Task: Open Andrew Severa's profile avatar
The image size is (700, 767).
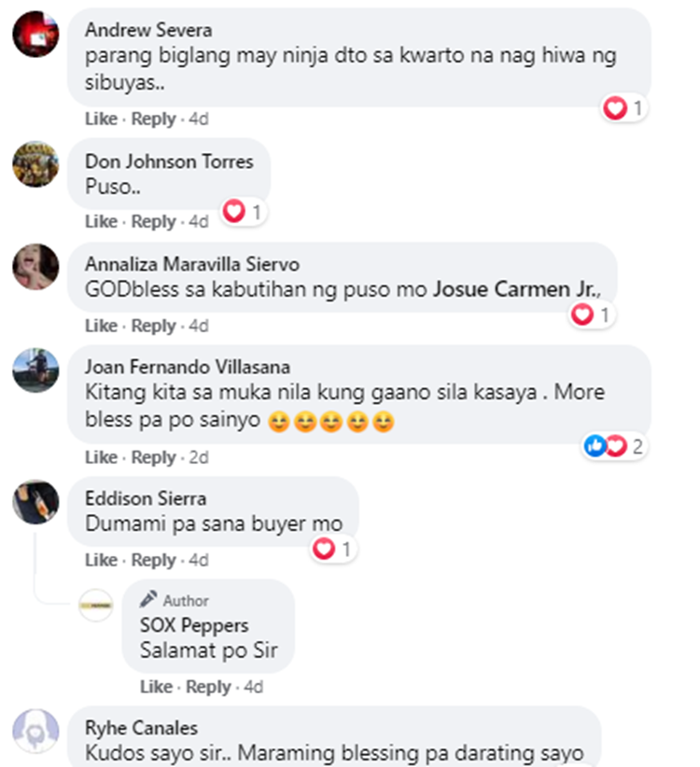Action: [x=35, y=35]
